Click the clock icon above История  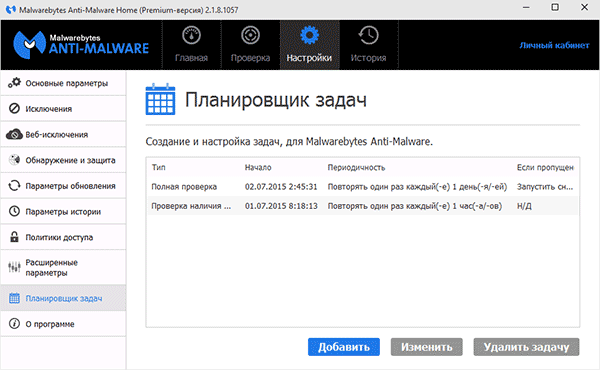(x=368, y=35)
